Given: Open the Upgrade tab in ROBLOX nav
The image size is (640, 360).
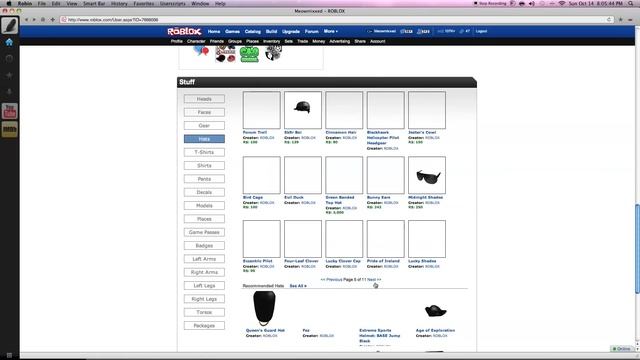Looking at the screenshot, I should click(x=291, y=31).
